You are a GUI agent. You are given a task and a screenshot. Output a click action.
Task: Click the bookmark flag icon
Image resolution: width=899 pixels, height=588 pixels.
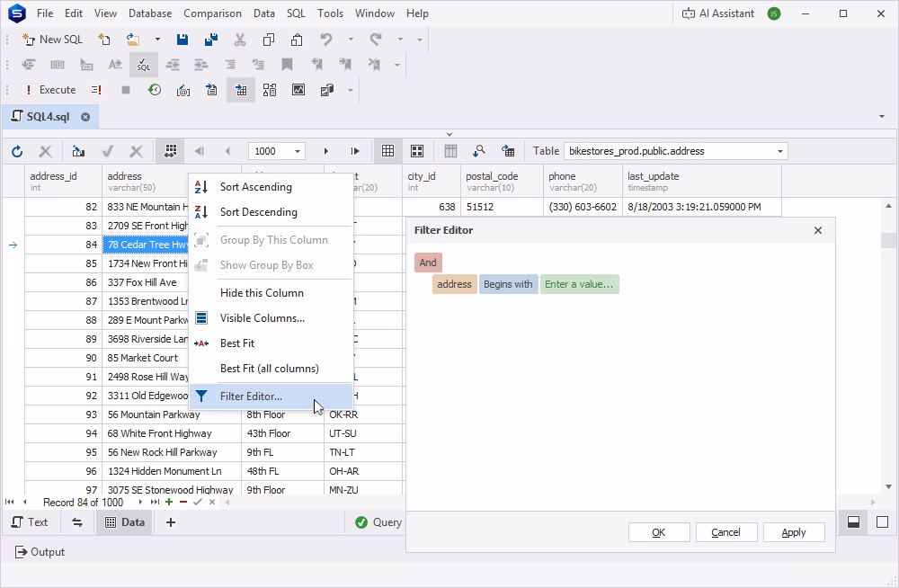click(288, 65)
